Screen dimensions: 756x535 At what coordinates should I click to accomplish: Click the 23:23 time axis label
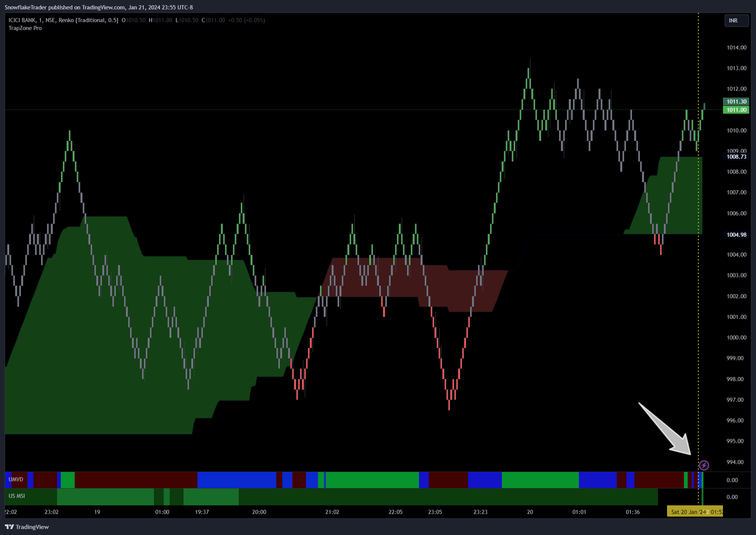click(480, 512)
